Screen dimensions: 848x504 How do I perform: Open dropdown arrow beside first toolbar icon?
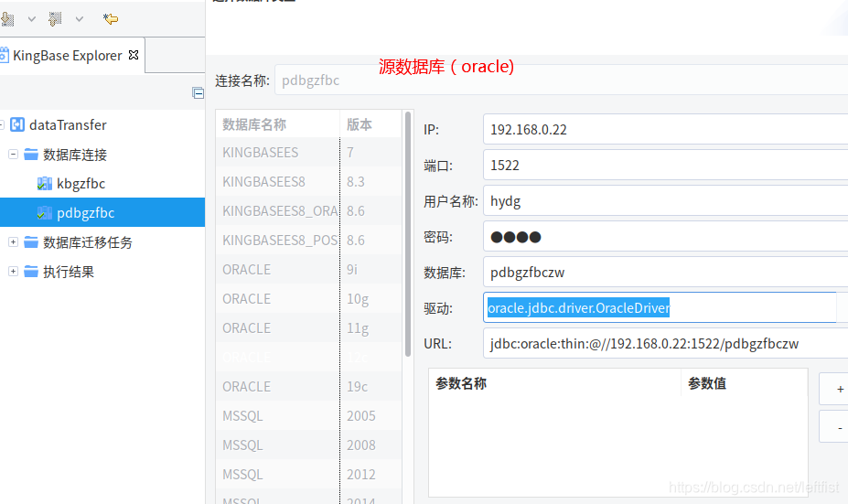coord(32,19)
